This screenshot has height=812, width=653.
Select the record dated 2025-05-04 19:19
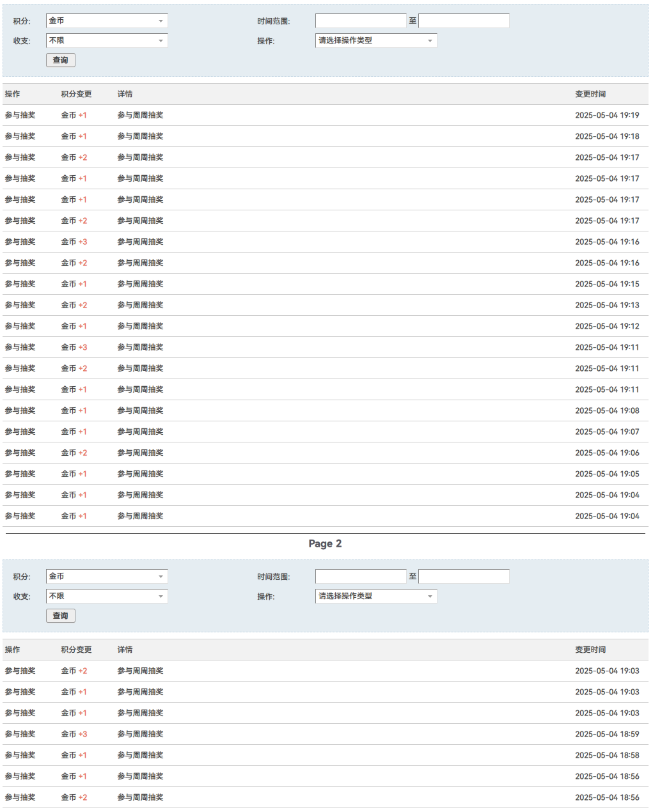click(325, 115)
